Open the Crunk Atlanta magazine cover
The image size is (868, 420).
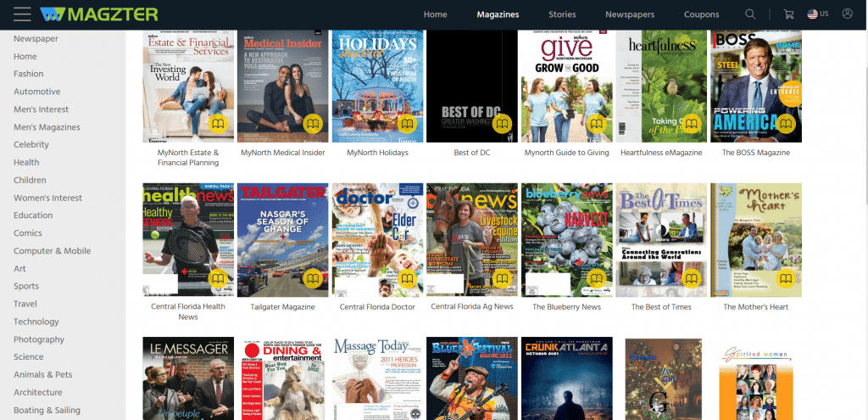(567, 378)
